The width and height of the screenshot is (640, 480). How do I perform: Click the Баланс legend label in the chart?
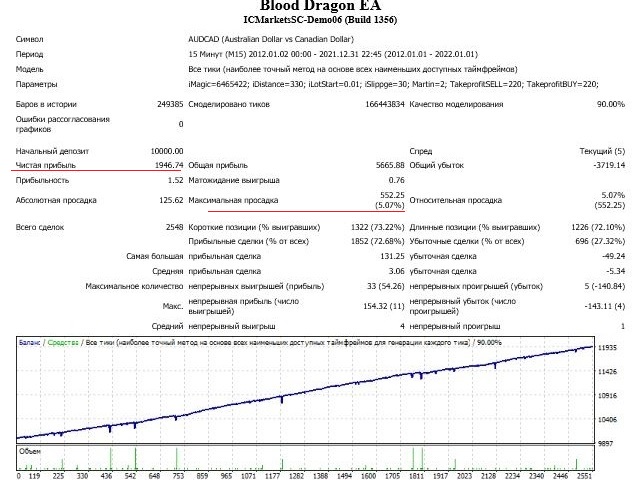tap(29, 342)
